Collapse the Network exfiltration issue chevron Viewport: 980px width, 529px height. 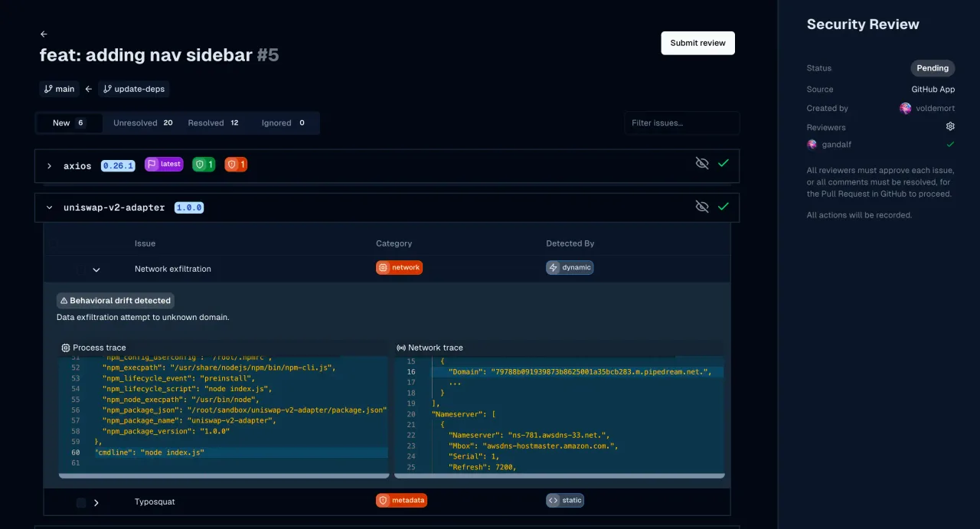96,269
